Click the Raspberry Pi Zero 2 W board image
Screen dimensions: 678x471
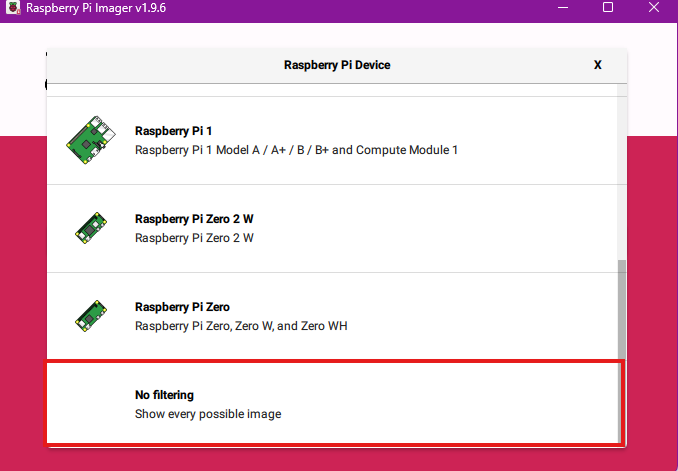tap(91, 229)
